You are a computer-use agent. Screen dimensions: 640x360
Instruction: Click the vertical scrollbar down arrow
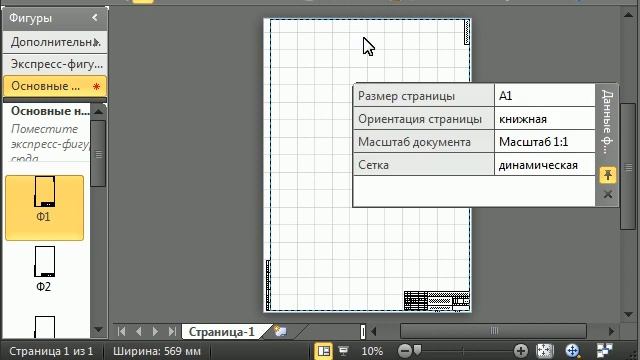(x=628, y=314)
